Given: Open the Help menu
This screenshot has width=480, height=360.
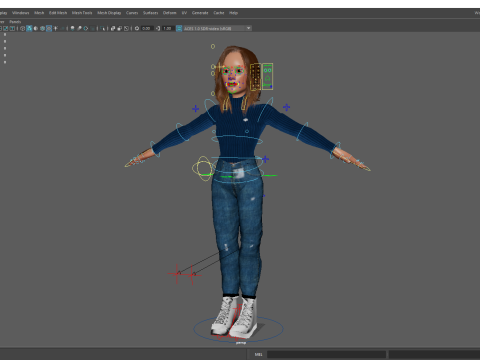Looking at the screenshot, I should pyautogui.click(x=233, y=13).
